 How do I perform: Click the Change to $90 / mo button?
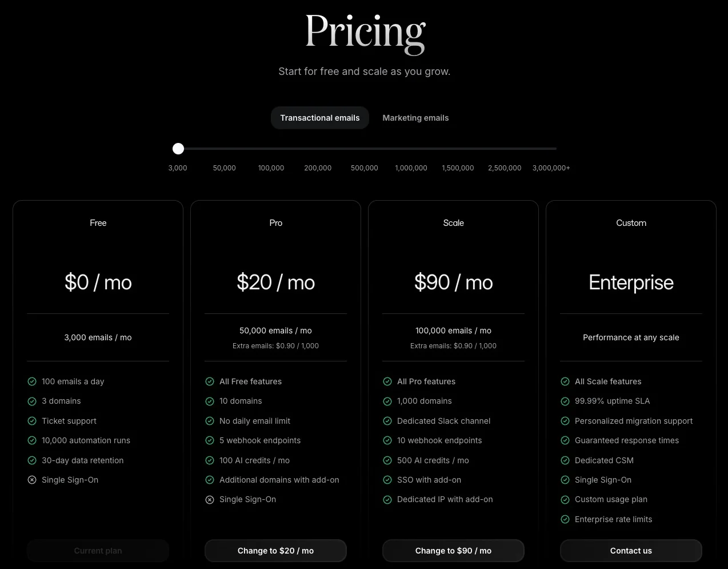(x=453, y=551)
